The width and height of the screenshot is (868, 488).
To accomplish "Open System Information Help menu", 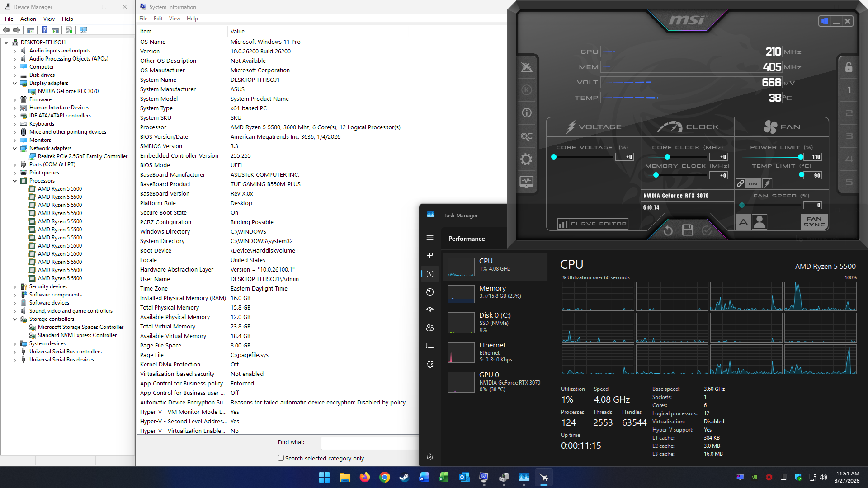I will pos(192,19).
